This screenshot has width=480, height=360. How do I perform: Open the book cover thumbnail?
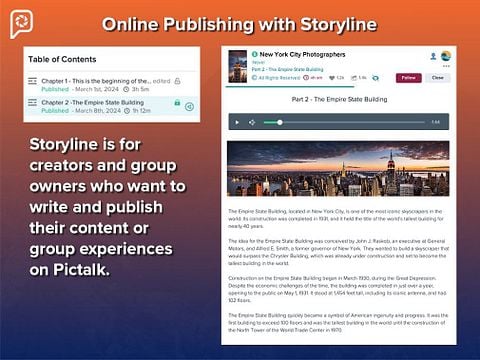click(238, 66)
